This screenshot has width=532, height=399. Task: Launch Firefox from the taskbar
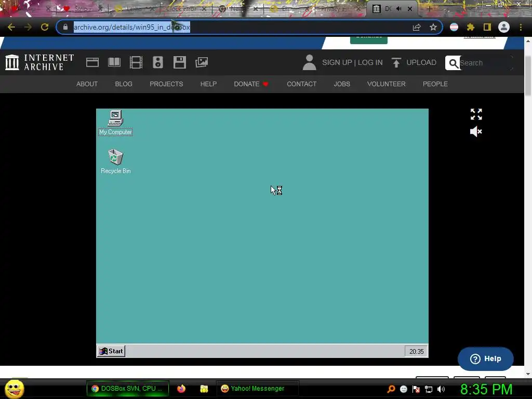point(181,389)
